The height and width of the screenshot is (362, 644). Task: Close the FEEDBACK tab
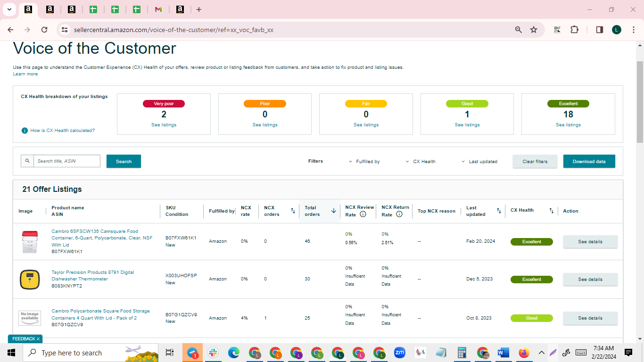point(38,339)
